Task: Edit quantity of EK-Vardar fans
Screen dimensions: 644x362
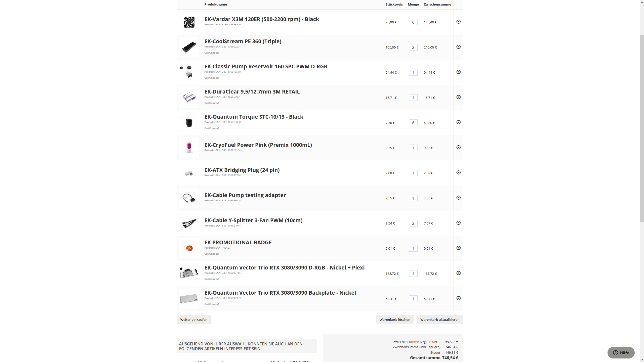Action: point(413,22)
